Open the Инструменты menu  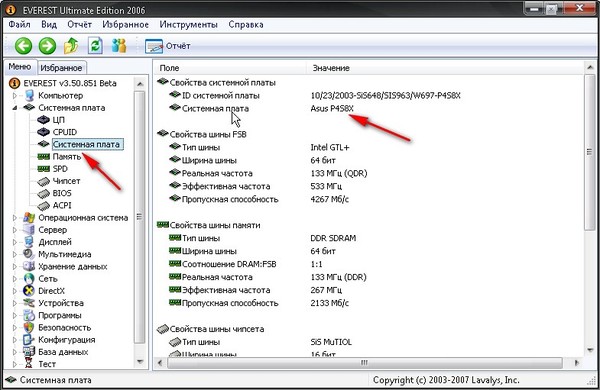coord(188,24)
